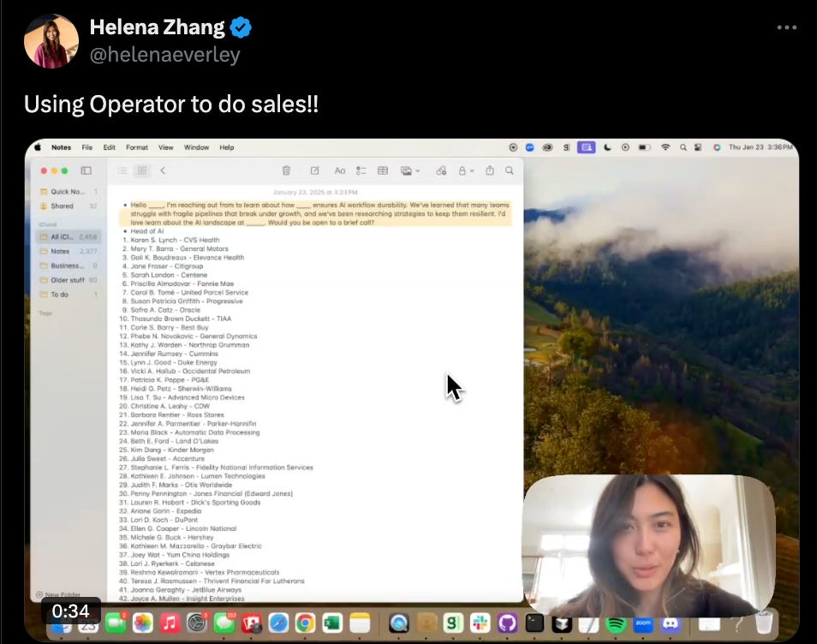817x644 pixels.
Task: Insert a table with the table icon
Action: pyautogui.click(x=383, y=170)
